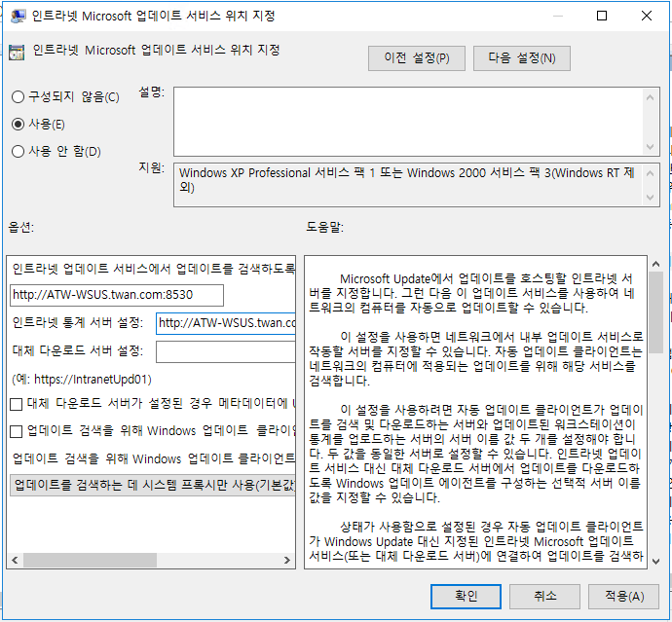Click the help pane scroll up arrow
Screen dimensions: 672x622
(655, 264)
